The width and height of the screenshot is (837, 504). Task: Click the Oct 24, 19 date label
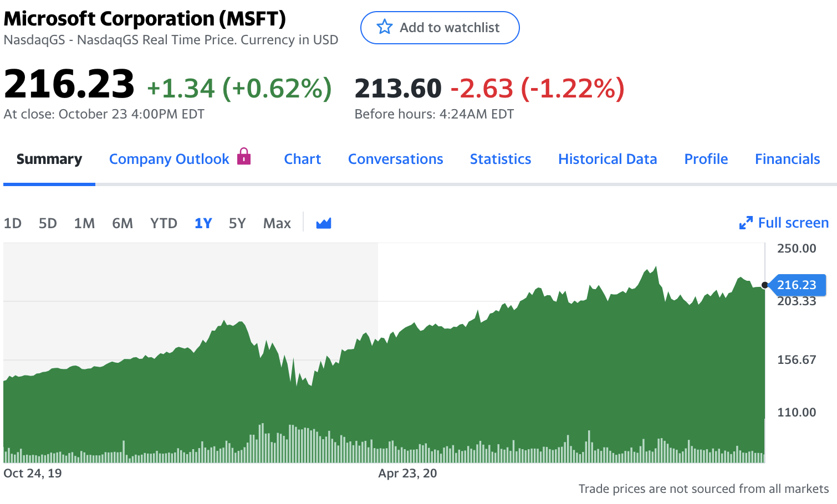33,474
